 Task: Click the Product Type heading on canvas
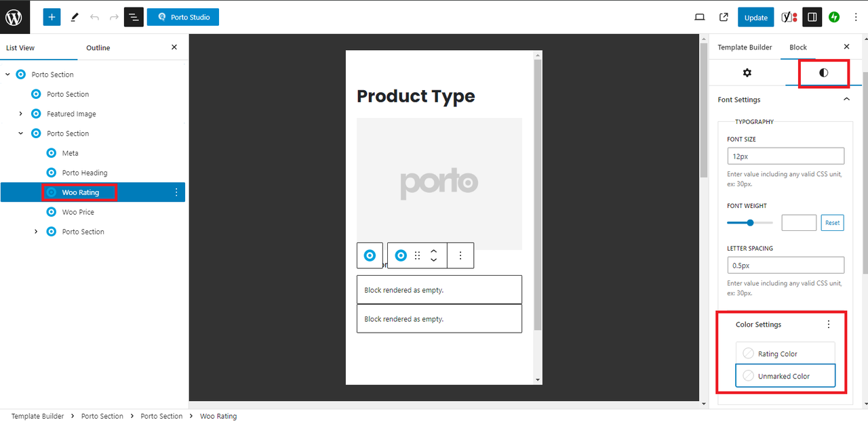416,96
